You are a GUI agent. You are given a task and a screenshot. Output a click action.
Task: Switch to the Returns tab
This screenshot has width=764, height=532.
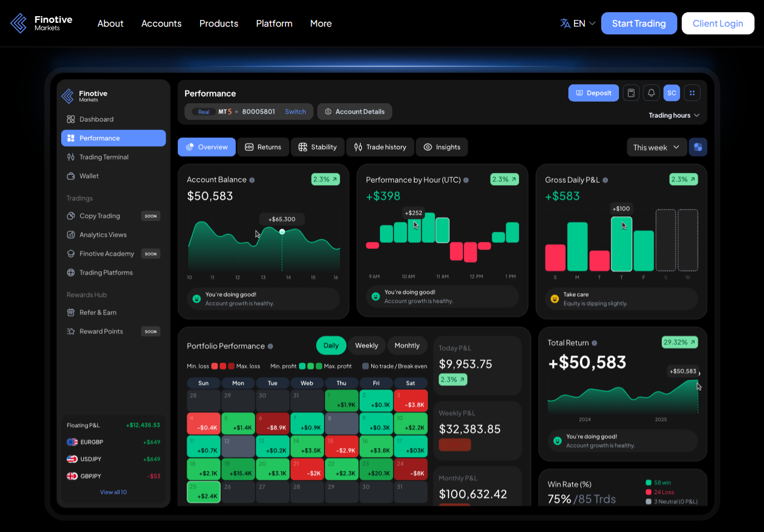(263, 147)
